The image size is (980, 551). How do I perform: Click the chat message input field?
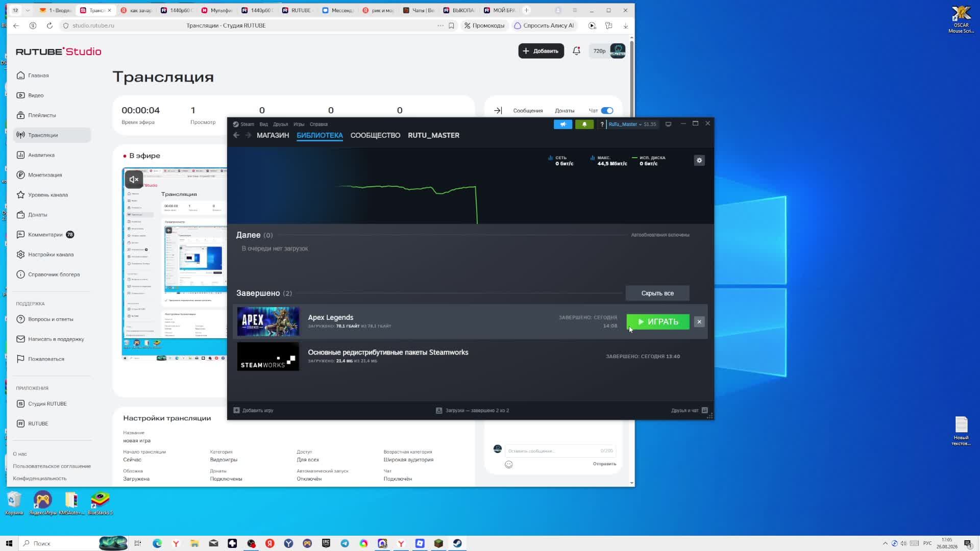click(560, 451)
